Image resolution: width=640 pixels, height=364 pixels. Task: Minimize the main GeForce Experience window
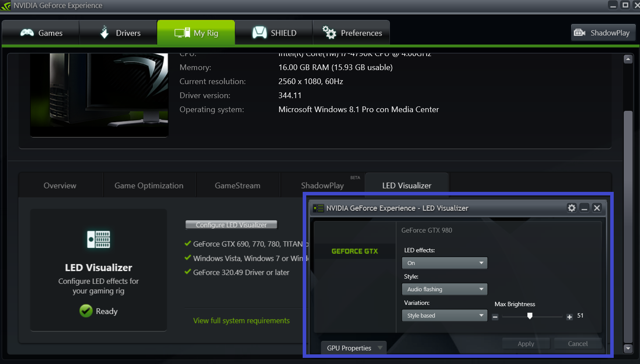click(613, 5)
